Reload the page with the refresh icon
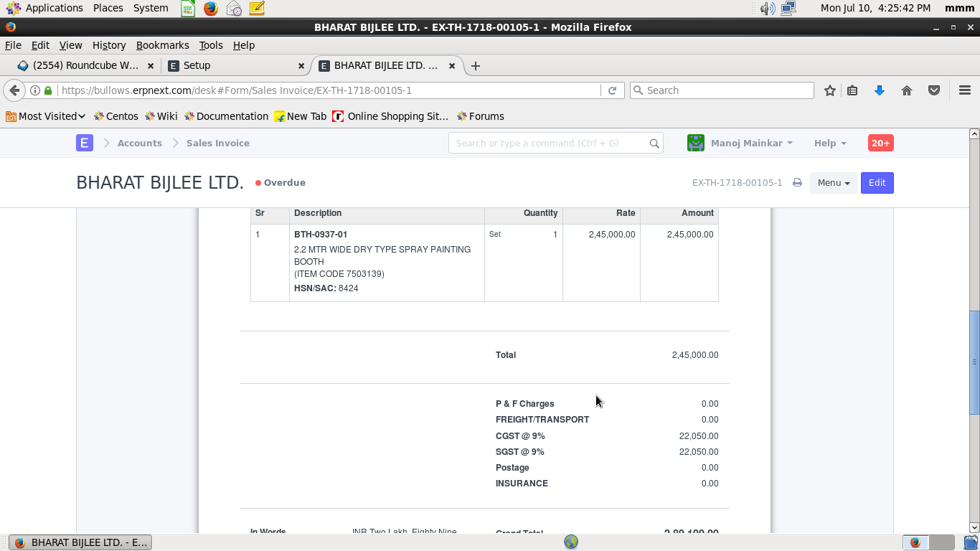This screenshot has width=980, height=551. [612, 90]
